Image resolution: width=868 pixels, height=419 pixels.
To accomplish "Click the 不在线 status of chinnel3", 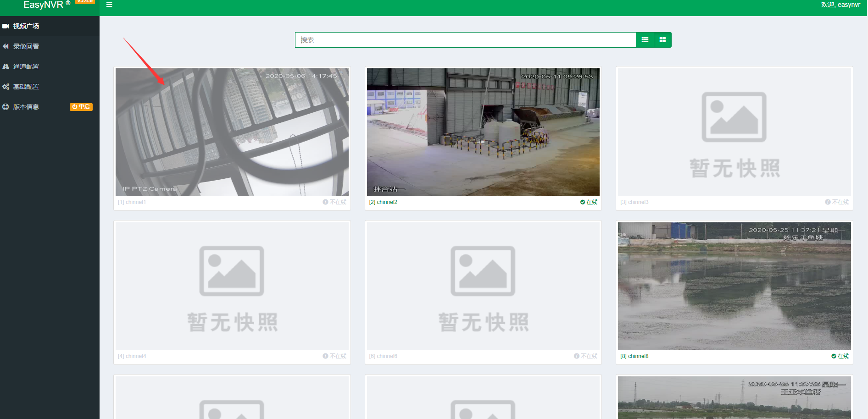I will [x=837, y=202].
